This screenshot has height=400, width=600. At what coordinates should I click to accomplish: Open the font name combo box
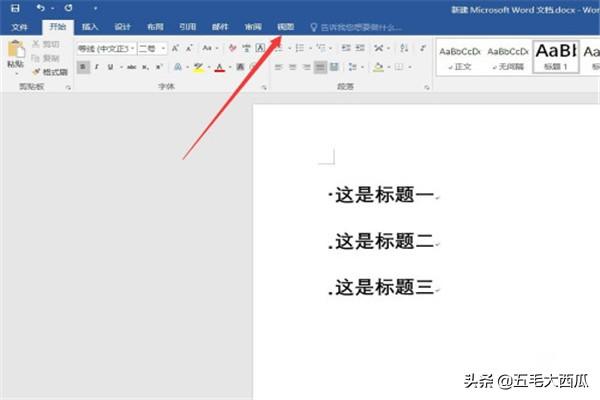click(x=106, y=49)
